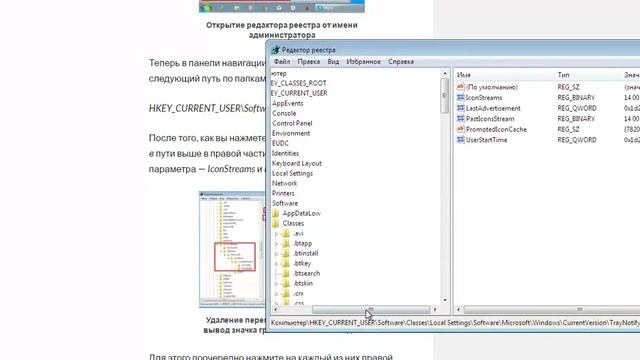Click the .btkey key folder icon

(x=286, y=263)
